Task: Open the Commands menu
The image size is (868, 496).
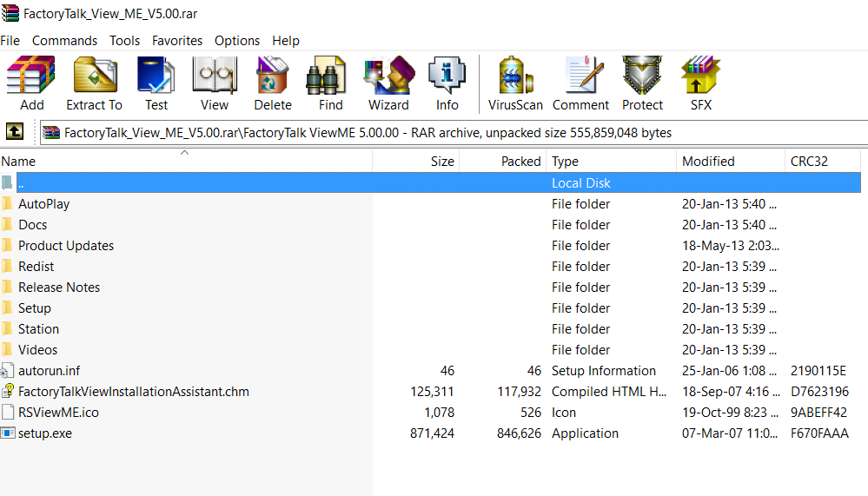Action: pyautogui.click(x=65, y=41)
